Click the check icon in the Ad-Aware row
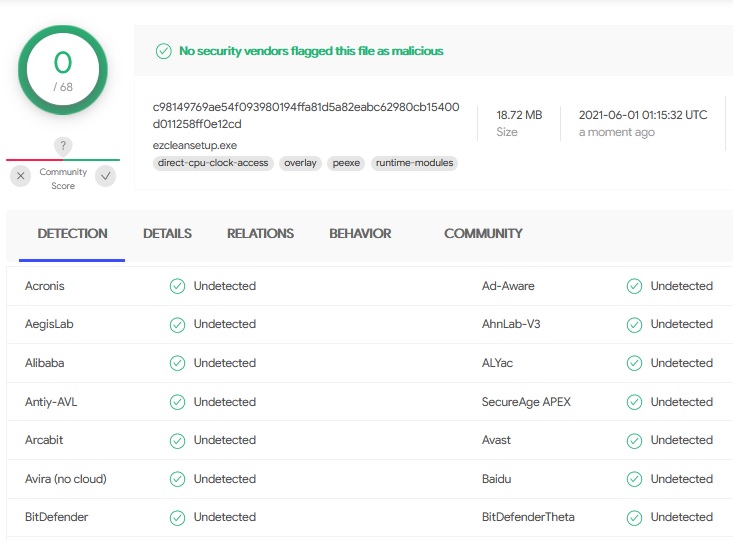Viewport: 733px width, 541px height. (634, 286)
